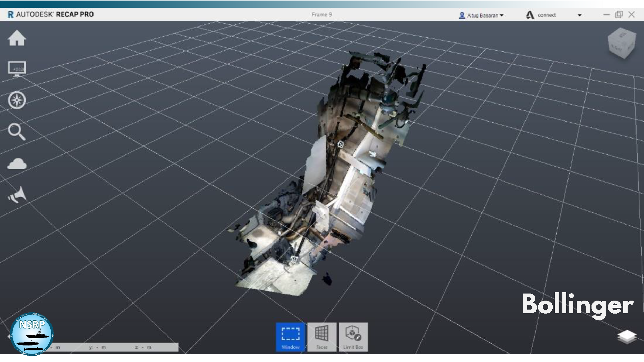Click the user profile avatar icon
This screenshot has width=644, height=362.
tap(462, 15)
